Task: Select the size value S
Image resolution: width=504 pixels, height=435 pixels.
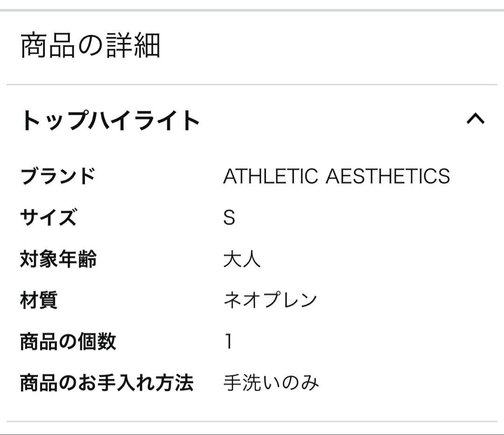Action: point(229,217)
